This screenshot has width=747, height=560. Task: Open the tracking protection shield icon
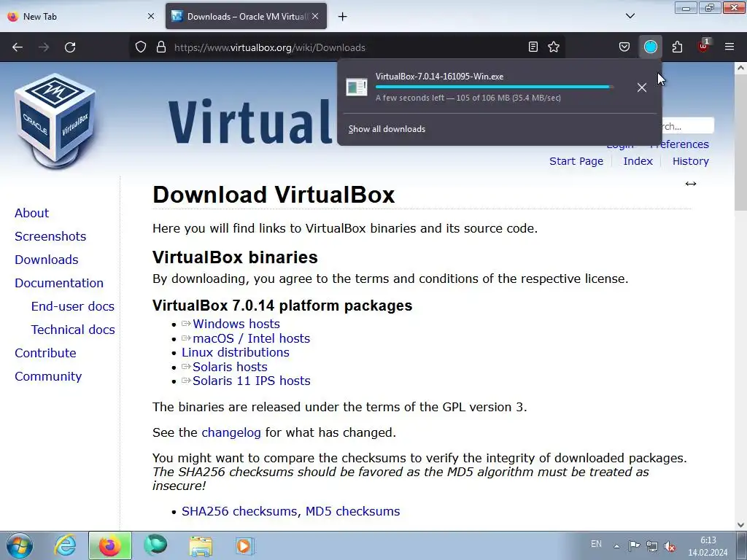(x=141, y=47)
